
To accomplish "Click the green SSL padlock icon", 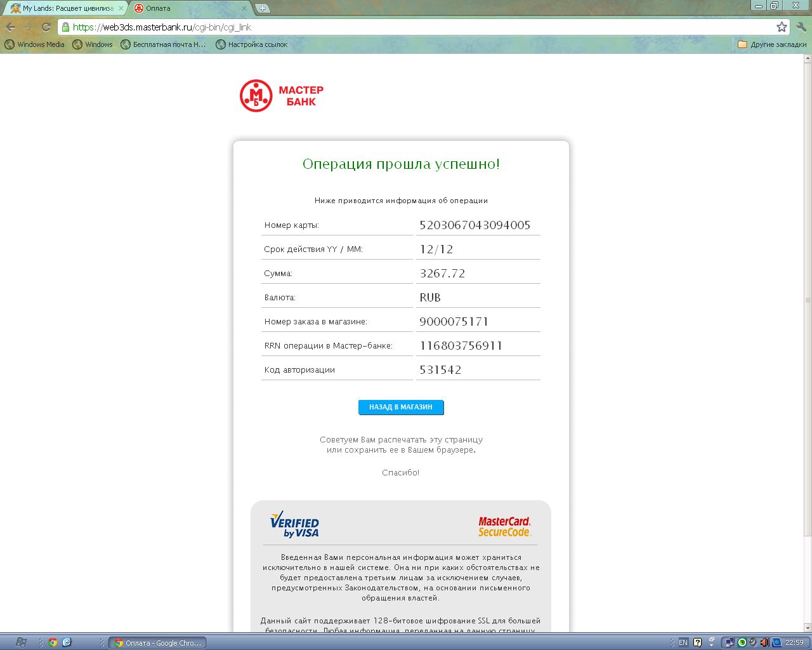I will click(x=65, y=27).
